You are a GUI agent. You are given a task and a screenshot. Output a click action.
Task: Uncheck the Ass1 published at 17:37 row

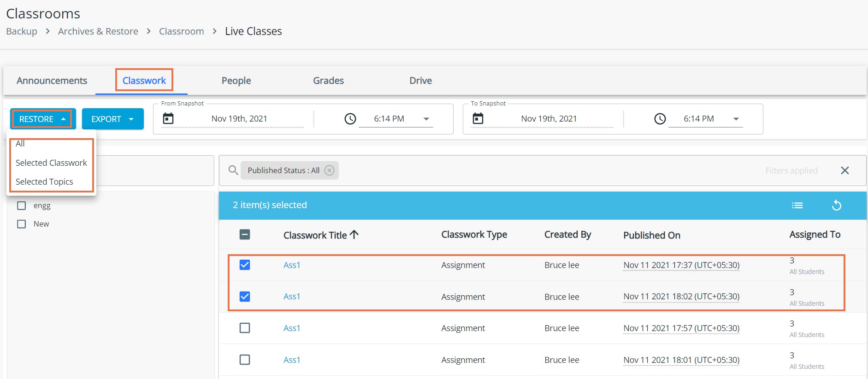pyautogui.click(x=245, y=265)
